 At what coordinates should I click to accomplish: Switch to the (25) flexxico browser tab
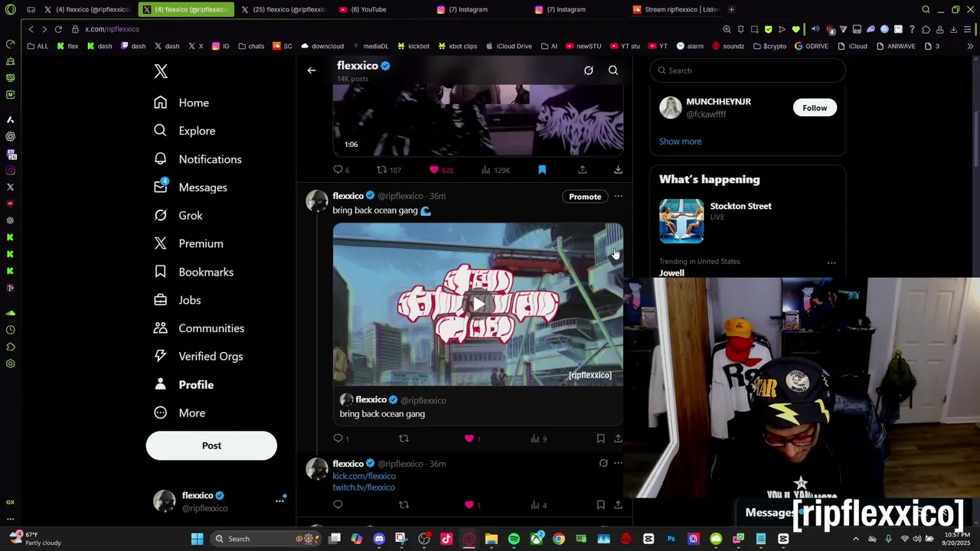click(284, 9)
